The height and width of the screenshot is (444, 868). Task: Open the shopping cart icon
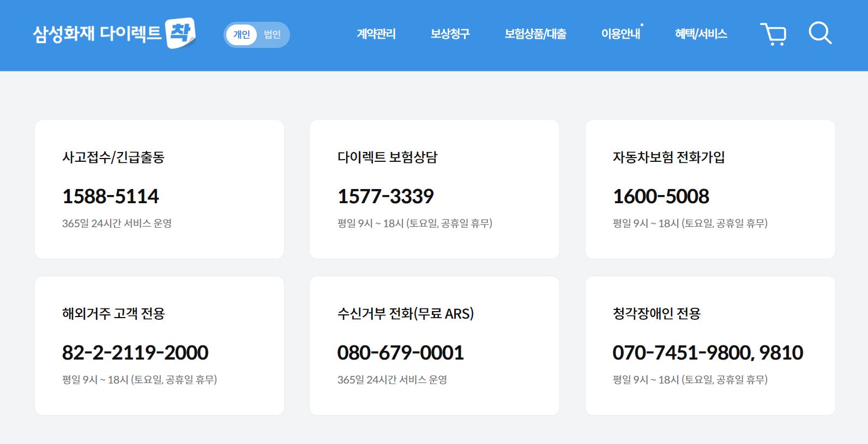(x=773, y=34)
